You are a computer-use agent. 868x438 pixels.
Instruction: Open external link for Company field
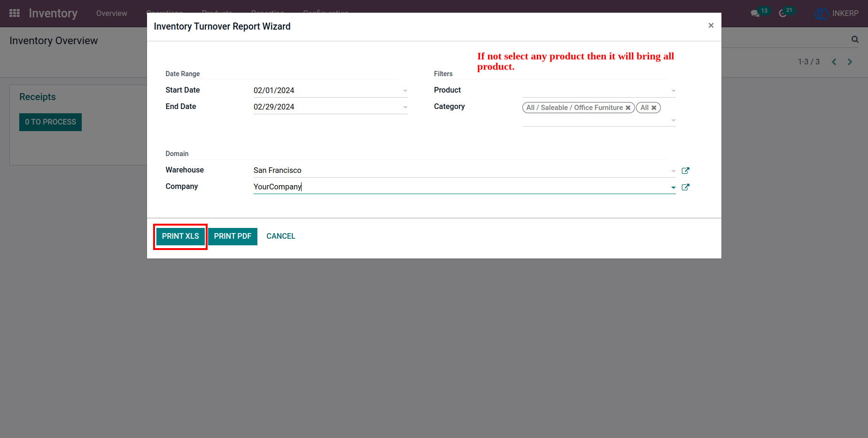pyautogui.click(x=685, y=187)
